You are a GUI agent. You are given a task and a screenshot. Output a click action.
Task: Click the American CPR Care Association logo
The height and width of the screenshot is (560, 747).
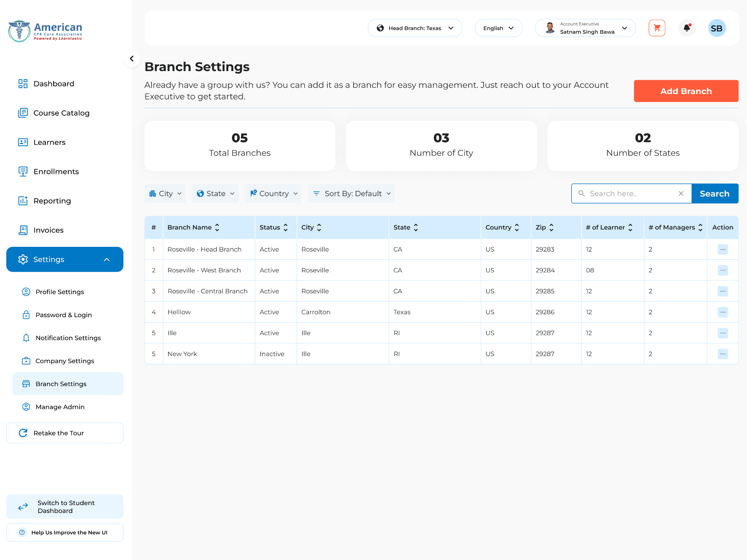45,31
